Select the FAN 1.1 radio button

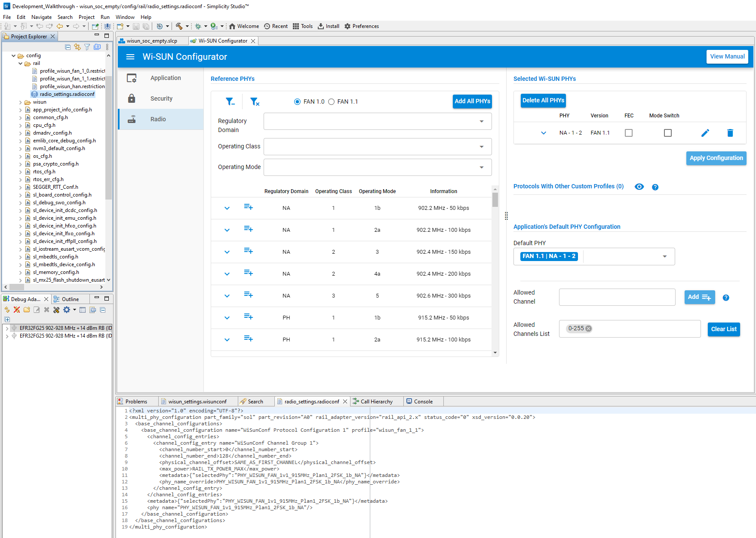click(332, 102)
